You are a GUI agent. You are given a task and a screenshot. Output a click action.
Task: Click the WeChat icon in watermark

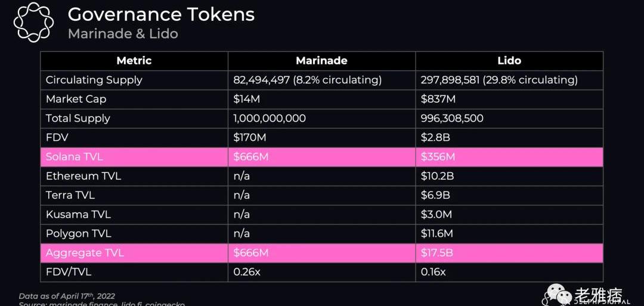pyautogui.click(x=556, y=295)
